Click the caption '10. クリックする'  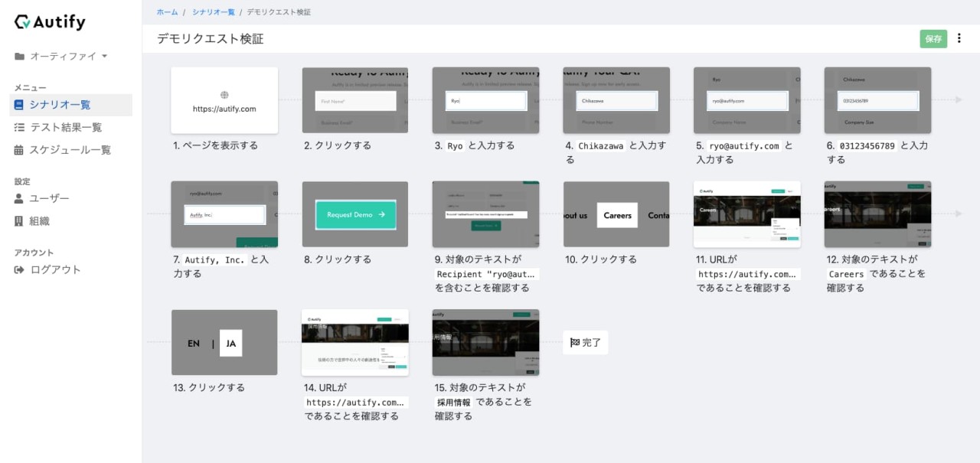(601, 259)
